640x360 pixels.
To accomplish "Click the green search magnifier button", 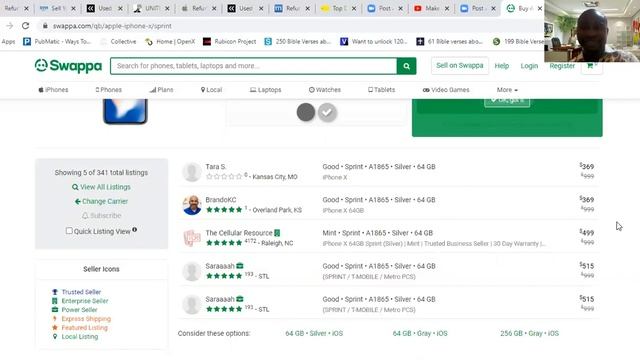I will (x=407, y=66).
